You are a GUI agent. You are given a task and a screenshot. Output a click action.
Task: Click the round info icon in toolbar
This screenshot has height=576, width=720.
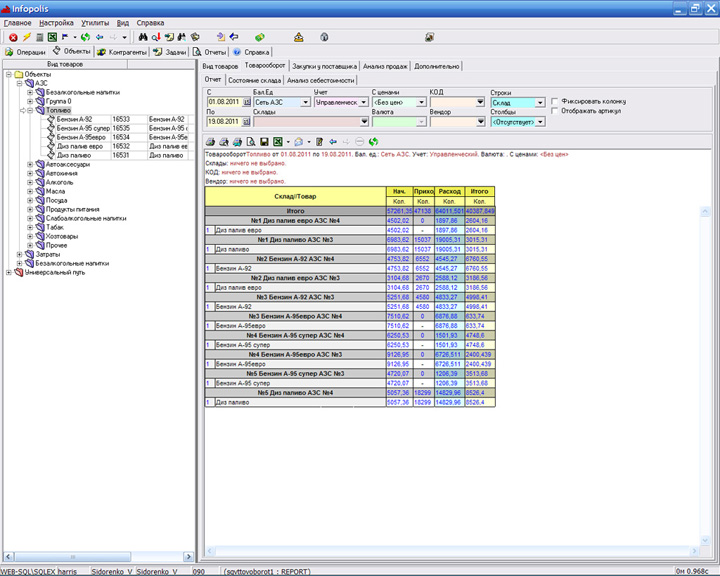pos(324,37)
